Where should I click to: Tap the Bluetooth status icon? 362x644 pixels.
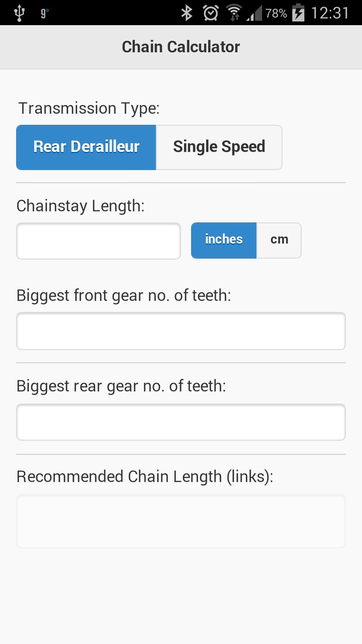186,13
